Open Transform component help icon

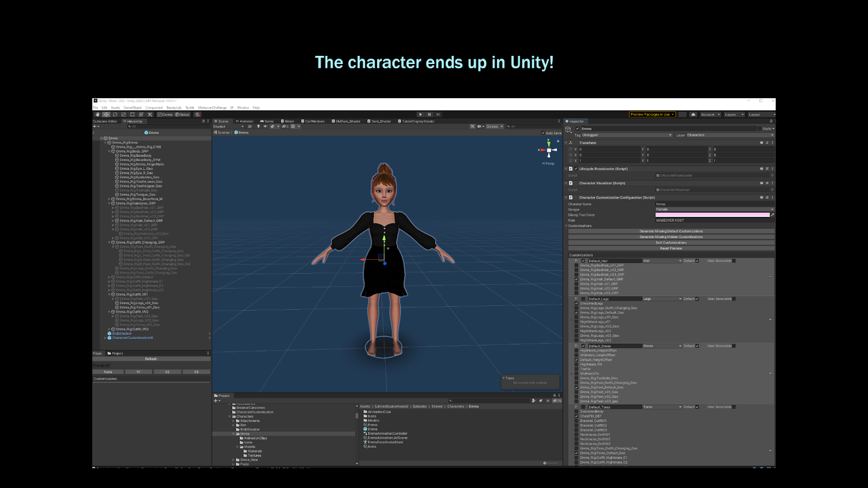coord(762,143)
